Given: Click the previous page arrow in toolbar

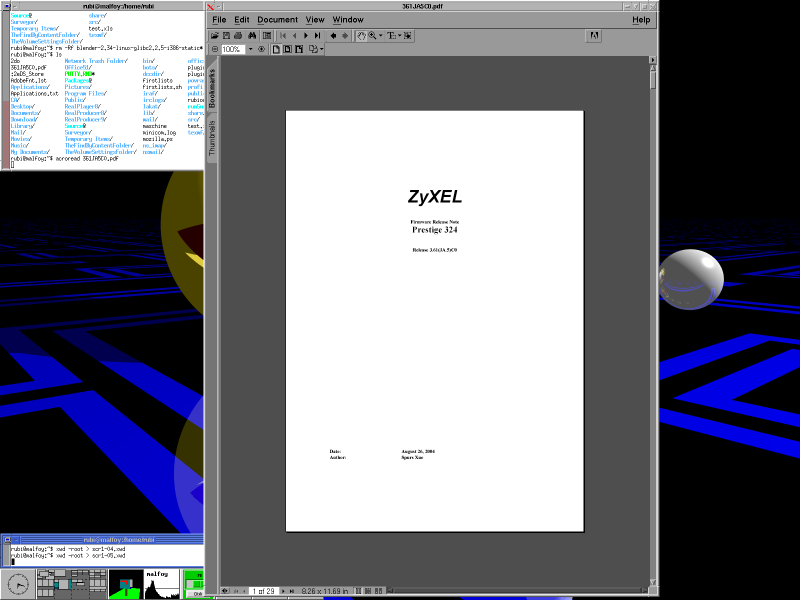Looking at the screenshot, I should point(294,36).
